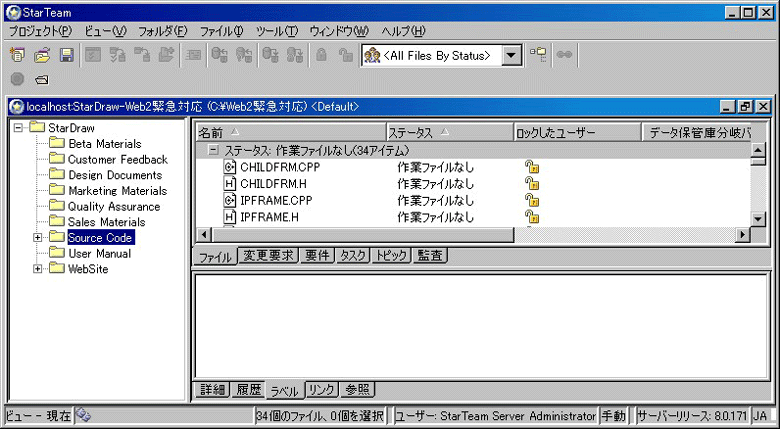Click the first greyed database check-in icon
Screen dimensions: 780x429
click(219, 55)
